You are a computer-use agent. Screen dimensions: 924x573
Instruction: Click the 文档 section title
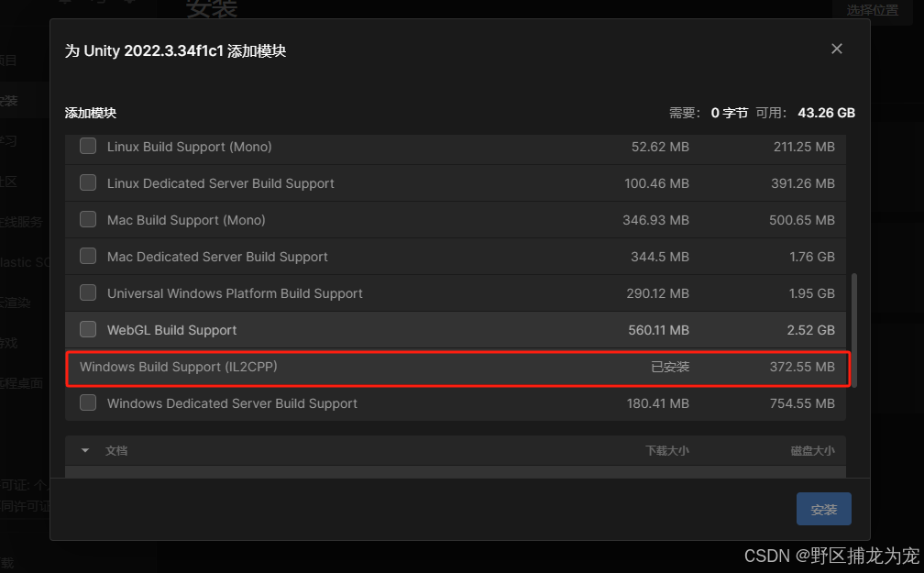pos(116,451)
